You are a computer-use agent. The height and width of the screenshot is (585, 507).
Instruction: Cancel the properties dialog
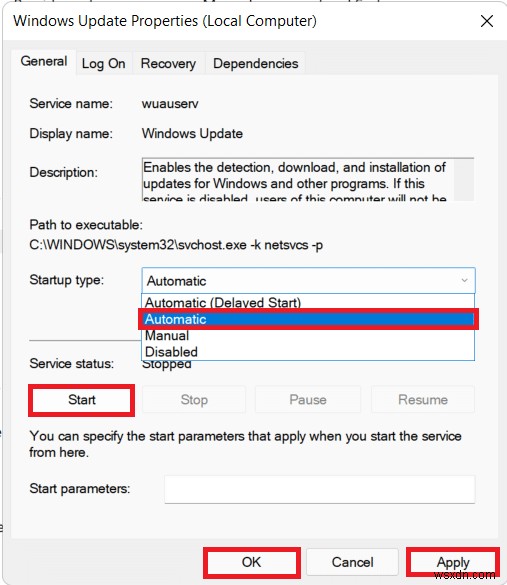(x=353, y=562)
